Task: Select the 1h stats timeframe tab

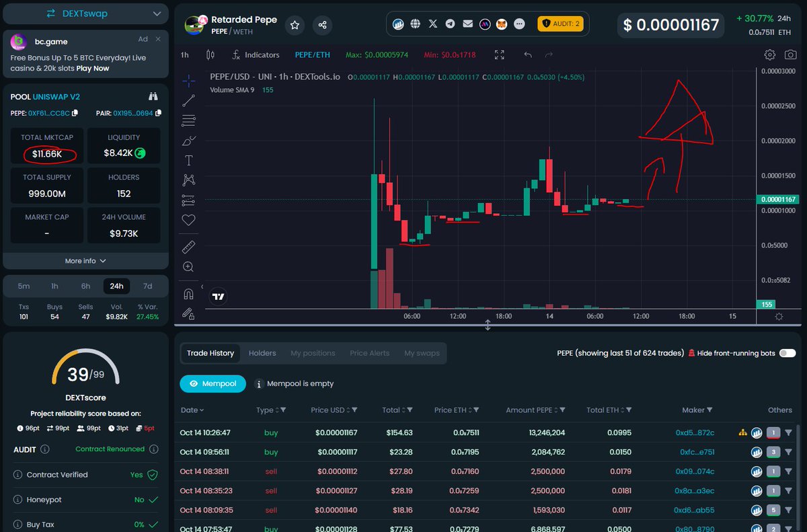Action: coord(54,286)
